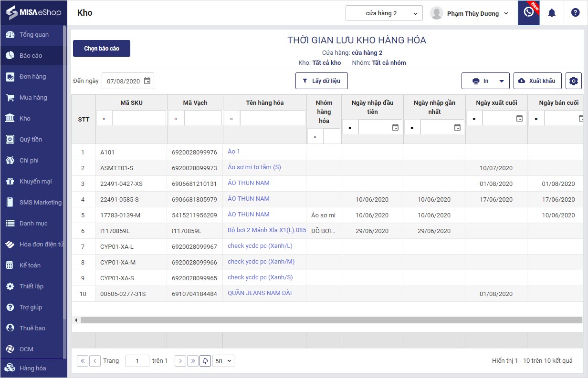
Task: Select Khuyến mại in the sidebar
Action: click(x=35, y=181)
